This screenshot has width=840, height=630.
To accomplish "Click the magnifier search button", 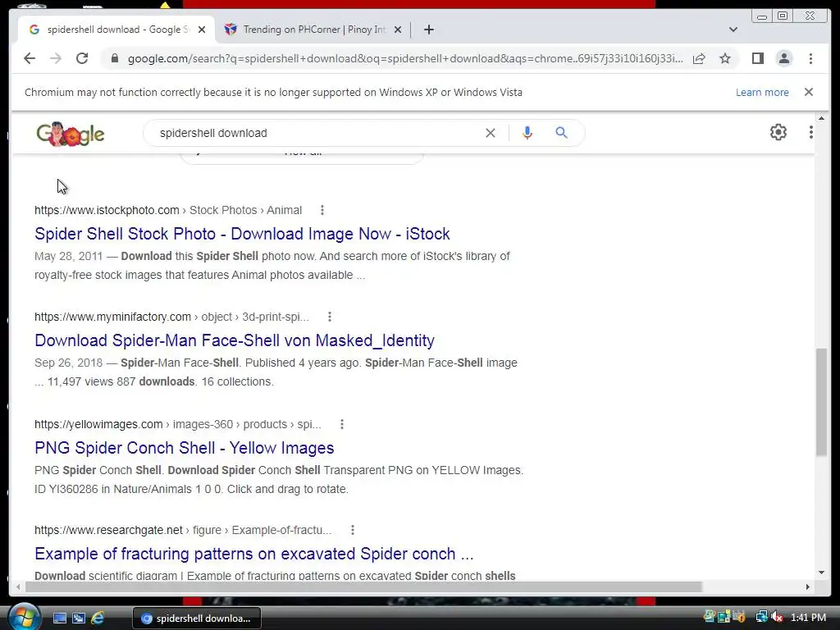I will point(561,133).
